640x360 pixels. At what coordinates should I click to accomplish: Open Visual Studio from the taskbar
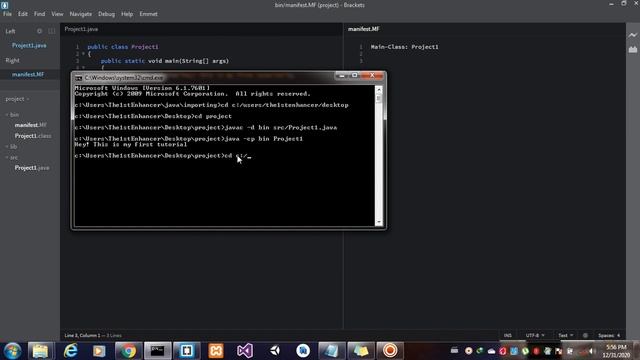pos(245,351)
